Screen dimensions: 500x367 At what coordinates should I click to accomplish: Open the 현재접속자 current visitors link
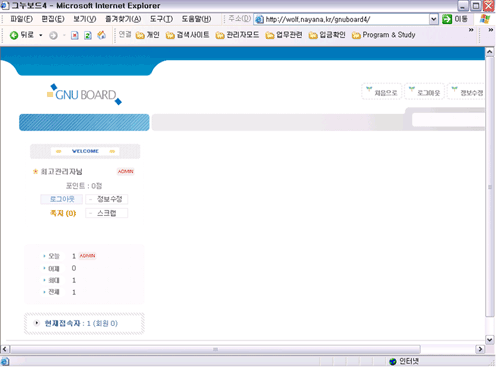point(81,323)
